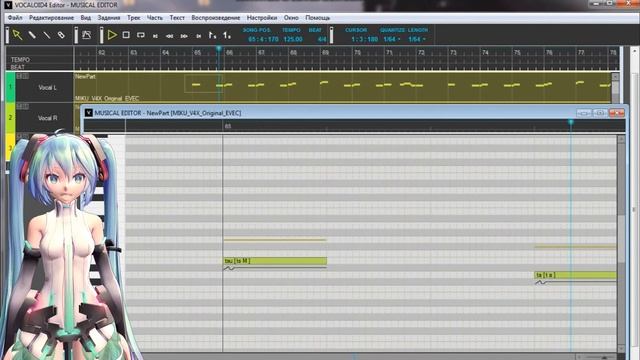Image resolution: width=640 pixels, height=360 pixels.
Task: Set the end marker icon
Action: tap(227, 36)
